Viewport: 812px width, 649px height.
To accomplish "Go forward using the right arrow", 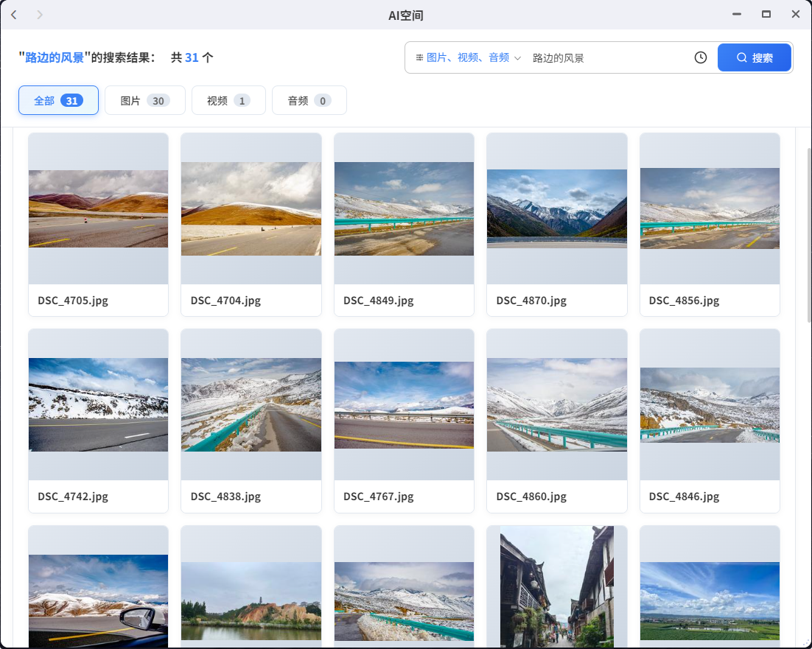I will pos(40,15).
